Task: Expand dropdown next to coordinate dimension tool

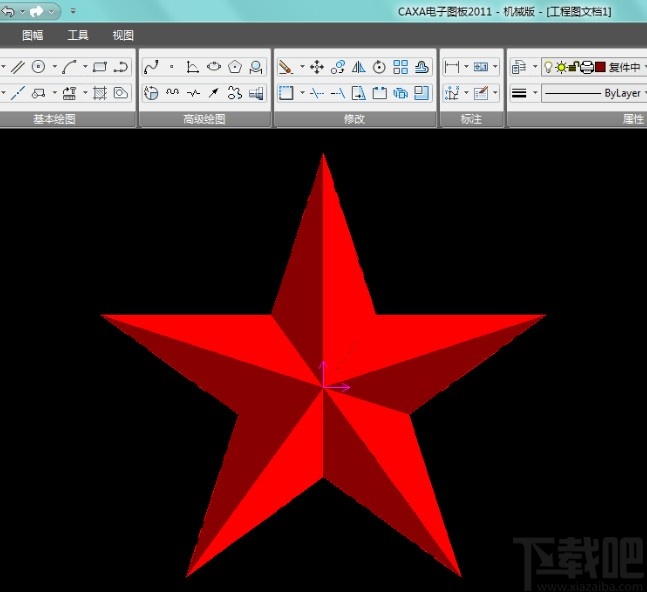Action: click(466, 93)
